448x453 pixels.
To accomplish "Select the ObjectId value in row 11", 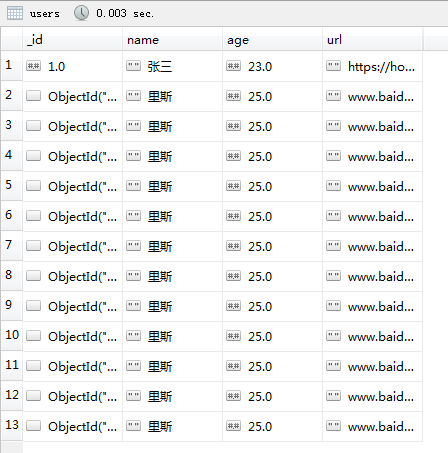I will point(82,367).
